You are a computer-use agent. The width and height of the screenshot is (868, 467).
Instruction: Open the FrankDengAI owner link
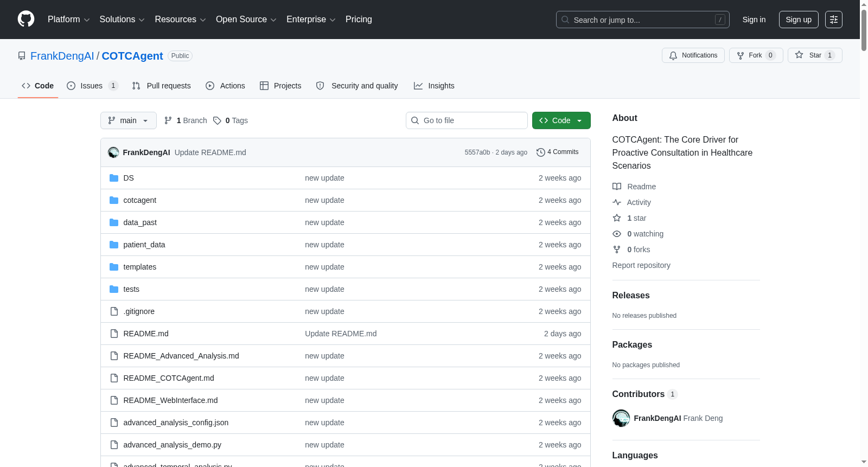[x=62, y=56]
